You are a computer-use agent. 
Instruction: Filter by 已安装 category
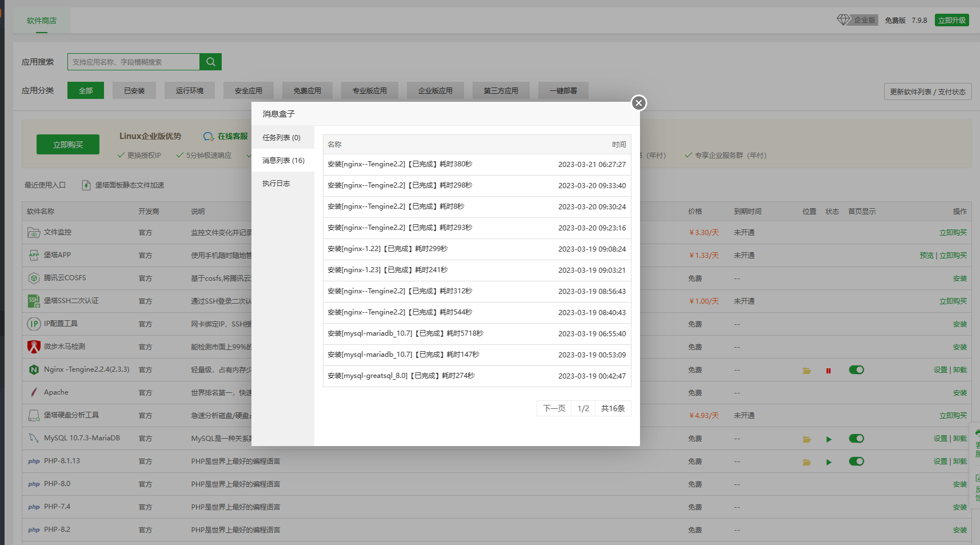tap(134, 90)
